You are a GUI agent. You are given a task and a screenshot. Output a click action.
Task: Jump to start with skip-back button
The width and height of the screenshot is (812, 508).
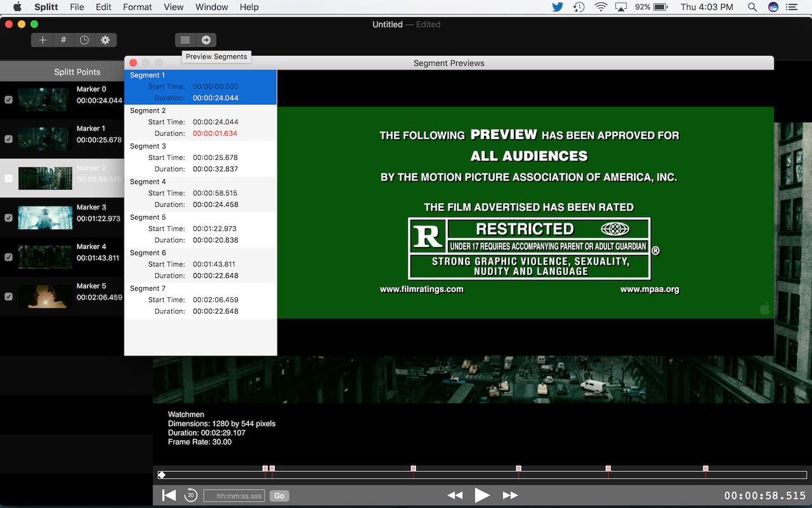click(169, 495)
